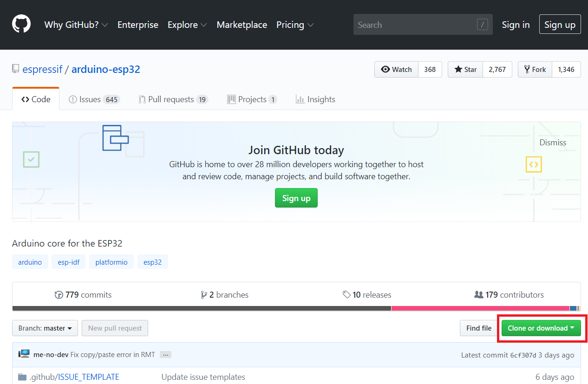588x384 pixels.
Task: View the 179 contributors page
Action: (x=509, y=294)
